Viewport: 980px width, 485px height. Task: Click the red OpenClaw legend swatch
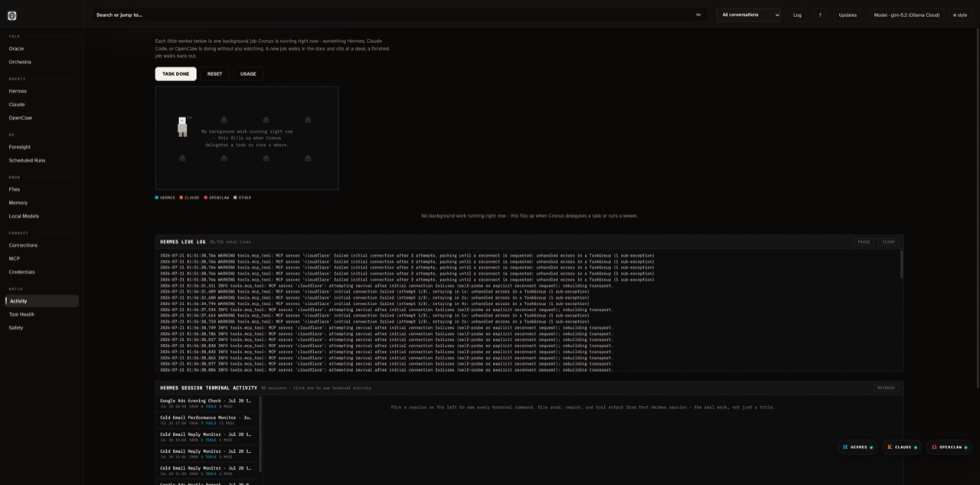click(206, 198)
